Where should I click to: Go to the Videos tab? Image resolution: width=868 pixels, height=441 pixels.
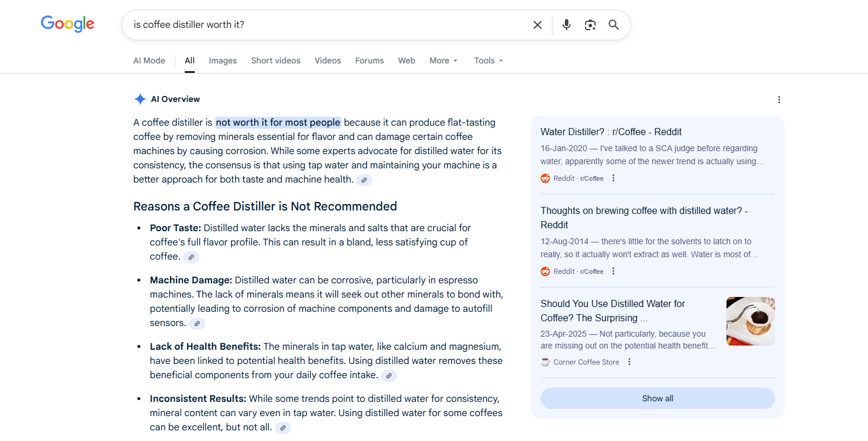pyautogui.click(x=328, y=60)
